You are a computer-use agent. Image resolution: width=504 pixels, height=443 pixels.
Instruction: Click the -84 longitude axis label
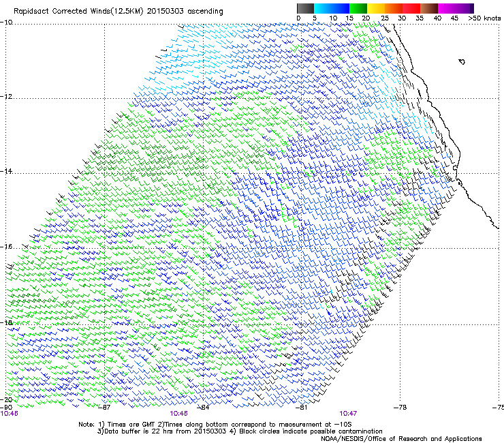202,408
